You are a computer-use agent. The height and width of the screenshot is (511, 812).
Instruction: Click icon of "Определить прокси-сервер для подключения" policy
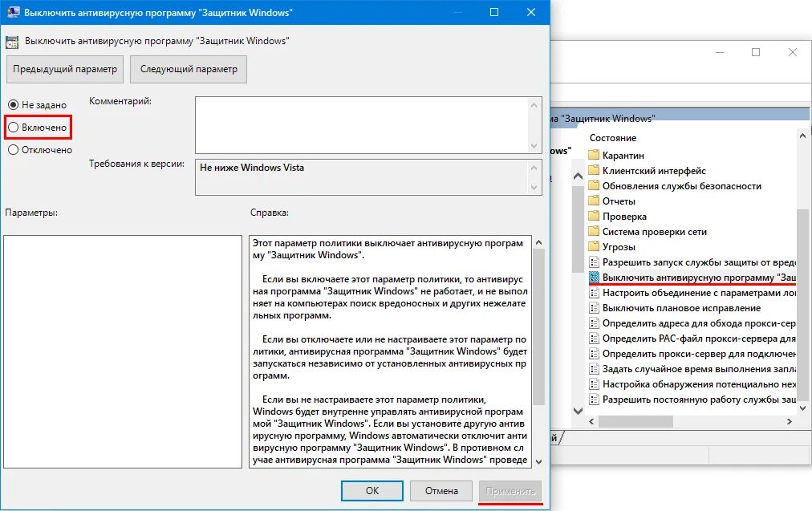click(x=594, y=354)
